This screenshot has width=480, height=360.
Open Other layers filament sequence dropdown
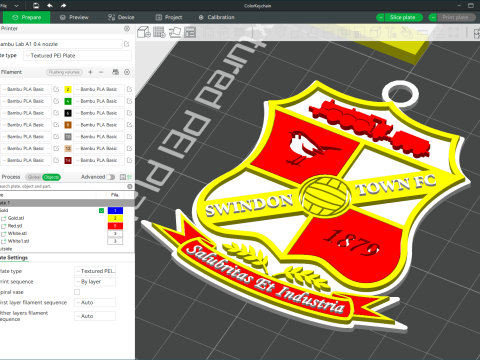[x=95, y=316]
